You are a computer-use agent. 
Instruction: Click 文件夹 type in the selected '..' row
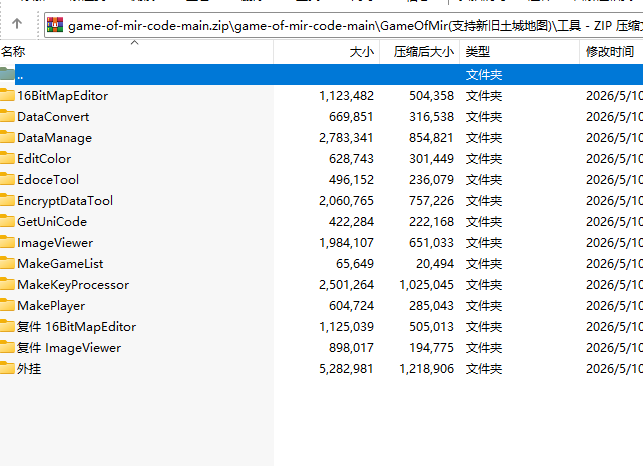(x=484, y=75)
